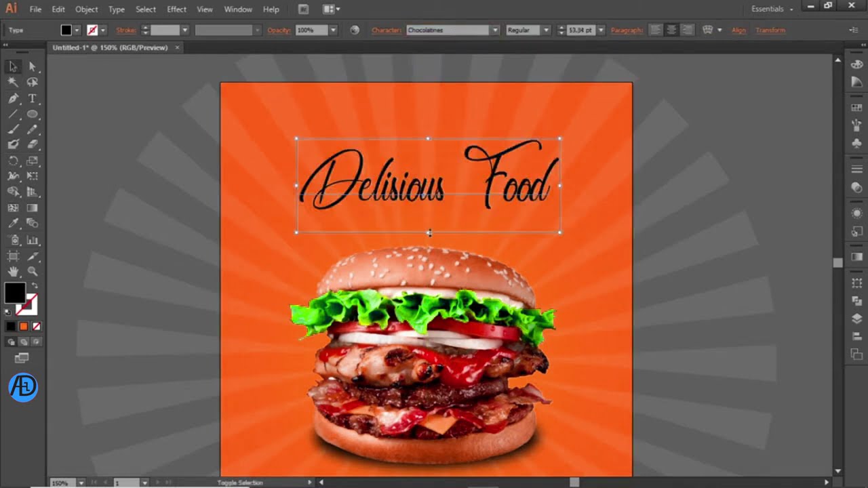
Task: Open the Regular font style dropdown
Action: pyautogui.click(x=546, y=30)
